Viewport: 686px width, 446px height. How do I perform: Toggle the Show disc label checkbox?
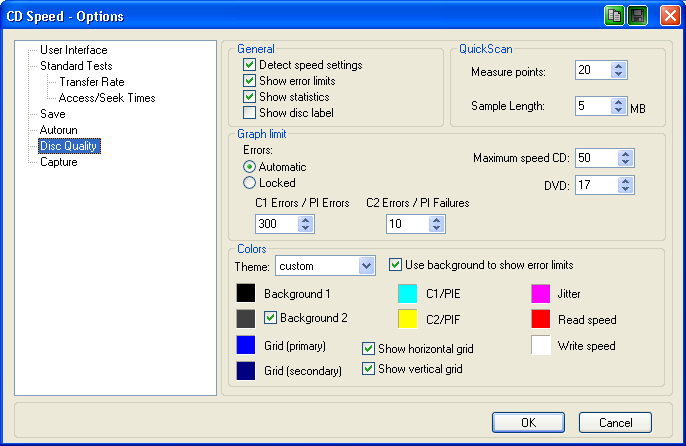coord(250,113)
